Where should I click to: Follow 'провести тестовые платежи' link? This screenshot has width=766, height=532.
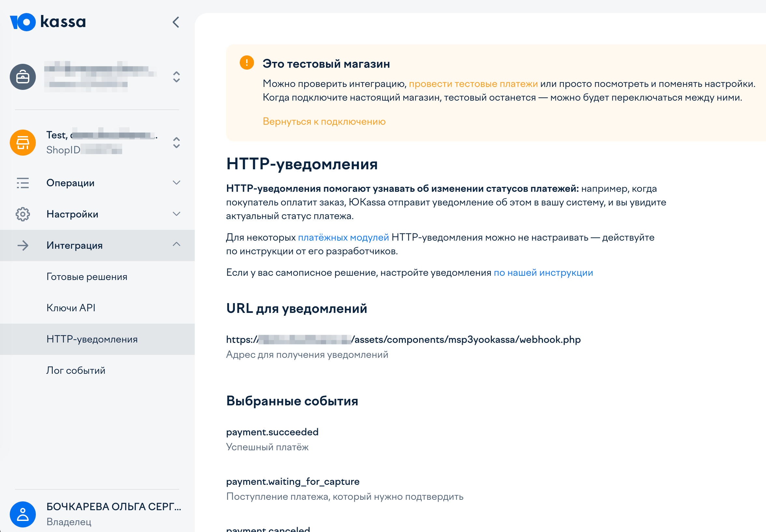[473, 84]
